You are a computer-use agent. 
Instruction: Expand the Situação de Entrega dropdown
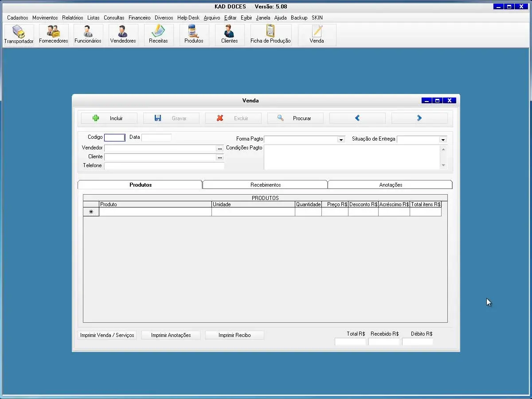coord(443,140)
